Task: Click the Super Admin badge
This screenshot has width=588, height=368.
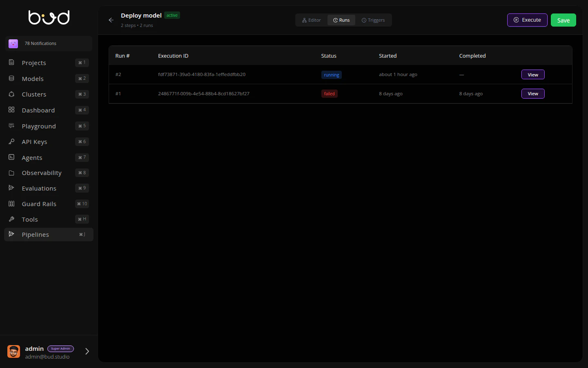Action: (x=60, y=349)
